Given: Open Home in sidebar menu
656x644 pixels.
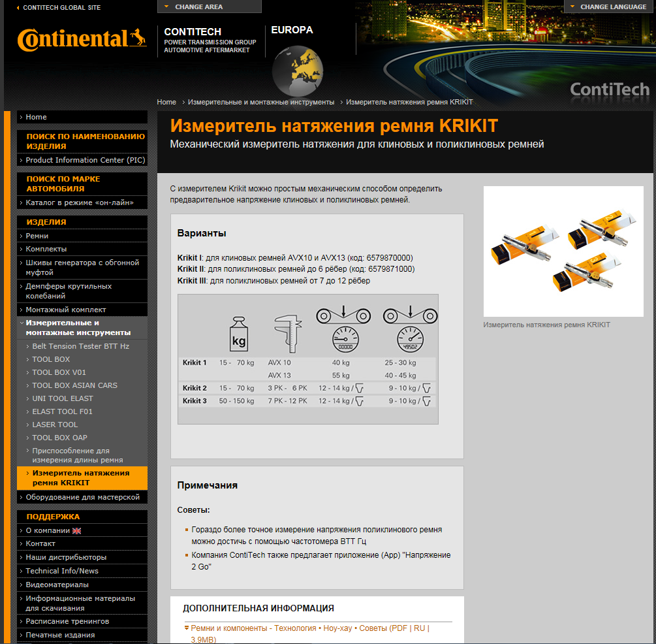Looking at the screenshot, I should [36, 117].
